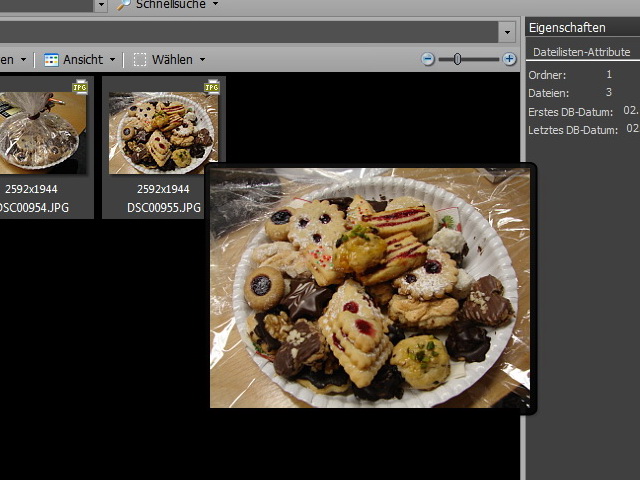Open the Schnellsuche dropdown arrow
Viewport: 640px width, 480px height.
tap(215, 5)
